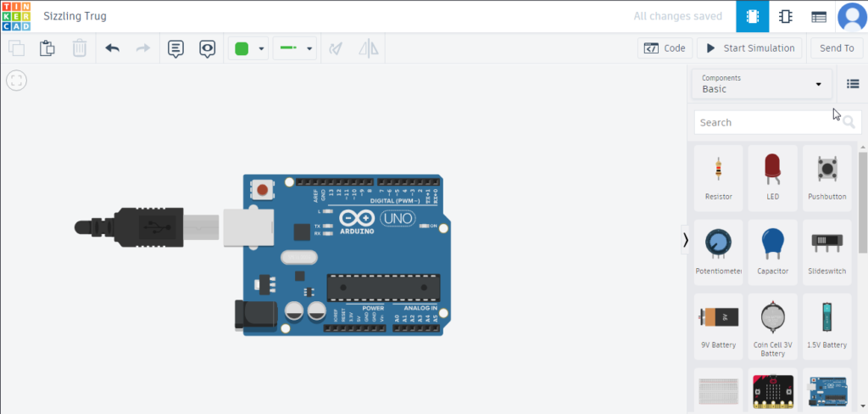
Task: Copy the selected component
Action: [17, 48]
